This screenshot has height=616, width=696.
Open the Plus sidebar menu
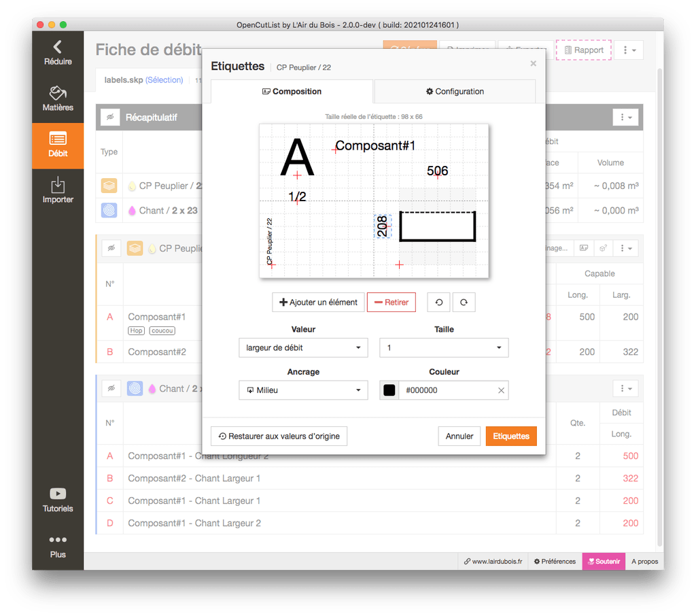[58, 546]
